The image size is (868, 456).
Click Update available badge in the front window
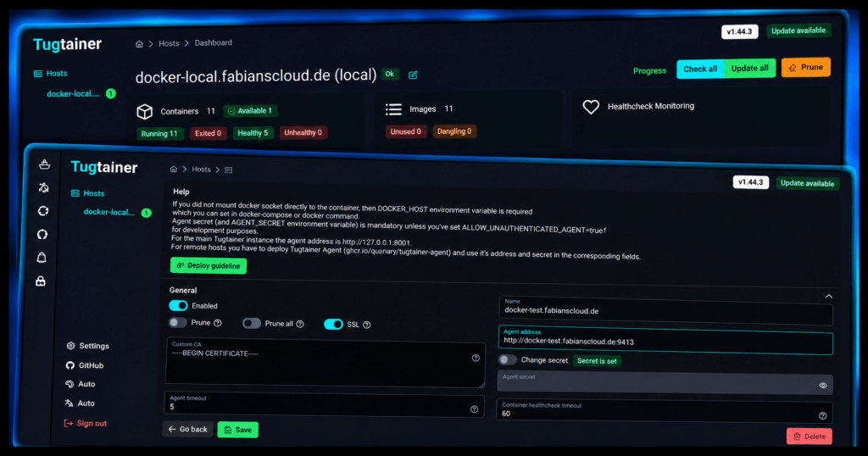(x=807, y=183)
